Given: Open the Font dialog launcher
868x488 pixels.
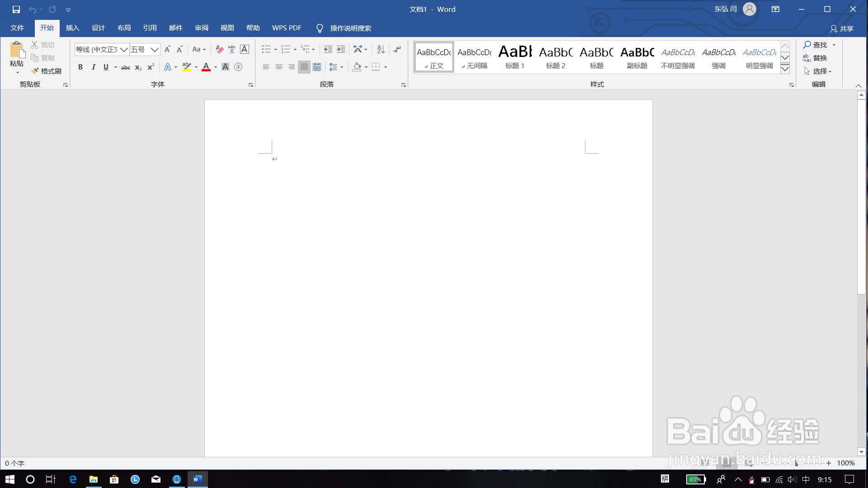Looking at the screenshot, I should [250, 85].
